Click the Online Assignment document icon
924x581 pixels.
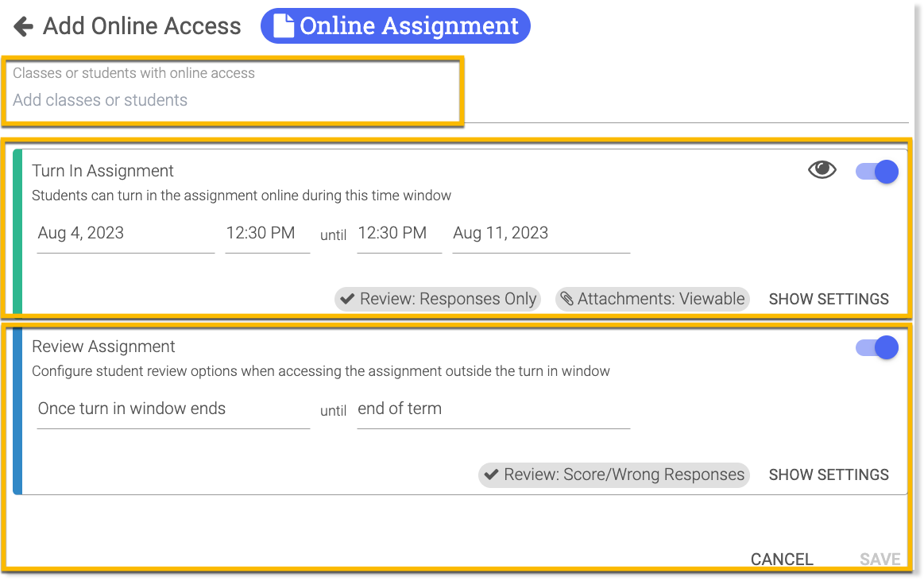(283, 26)
